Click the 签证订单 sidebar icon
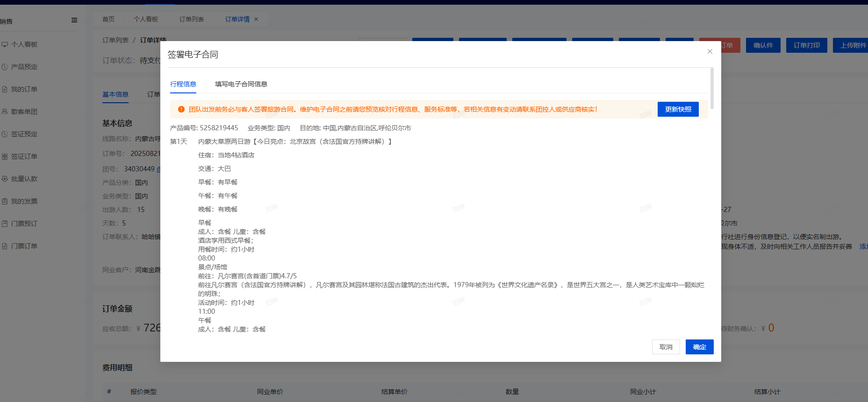This screenshot has height=402, width=868. click(5, 156)
